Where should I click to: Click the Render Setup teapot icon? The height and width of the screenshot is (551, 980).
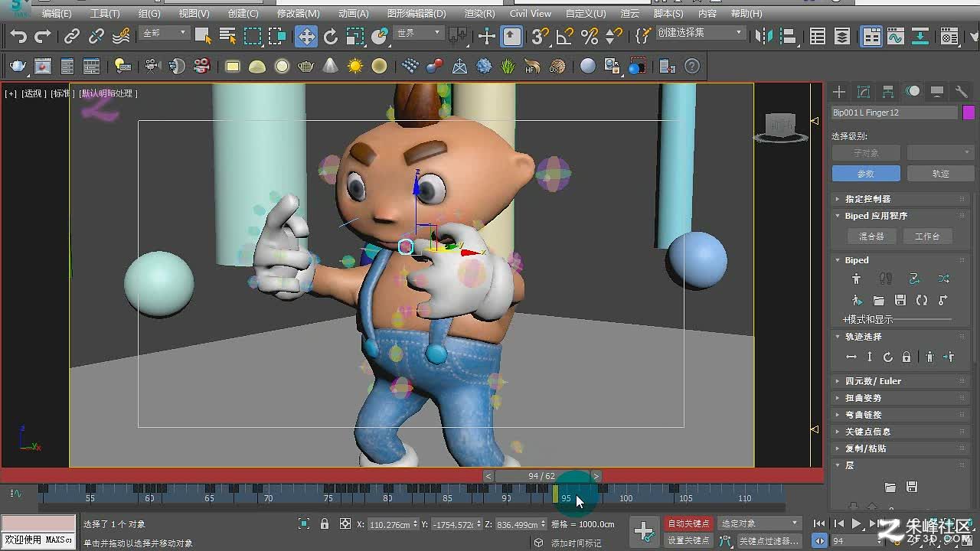pyautogui.click(x=18, y=67)
